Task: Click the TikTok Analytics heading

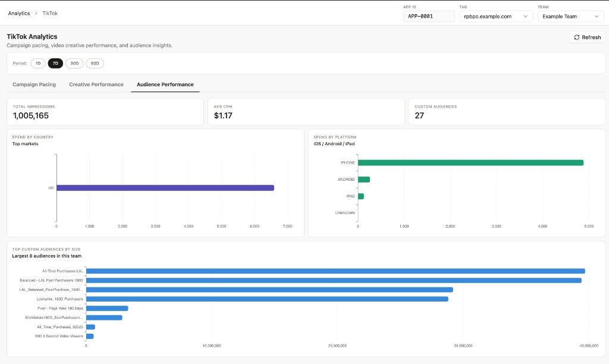Action: 32,36
